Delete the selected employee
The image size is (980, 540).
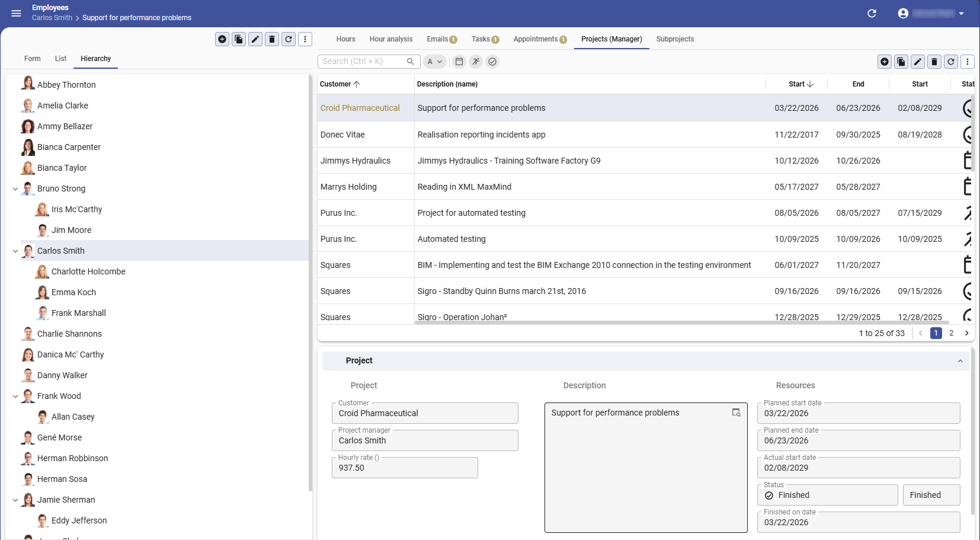tap(272, 39)
